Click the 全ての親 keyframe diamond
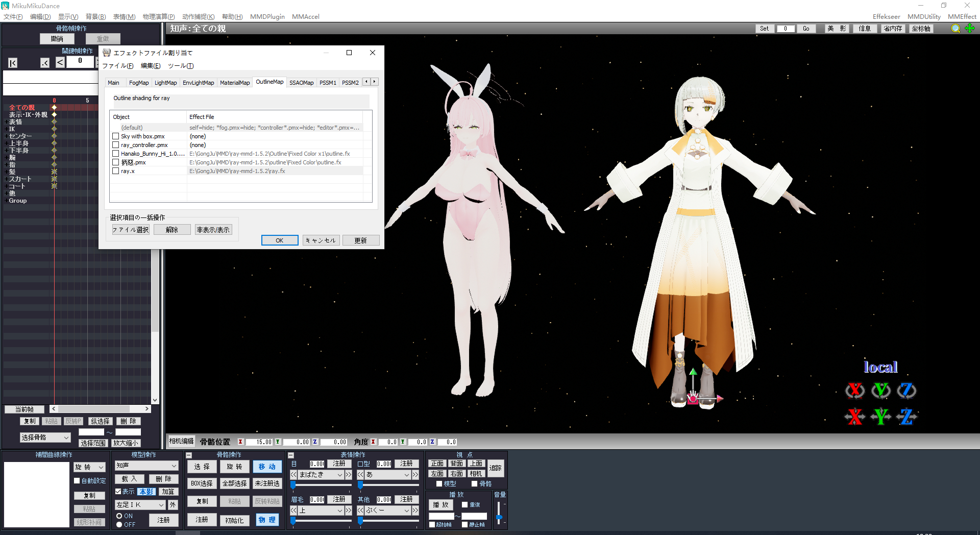The width and height of the screenshot is (980, 535). coord(54,108)
